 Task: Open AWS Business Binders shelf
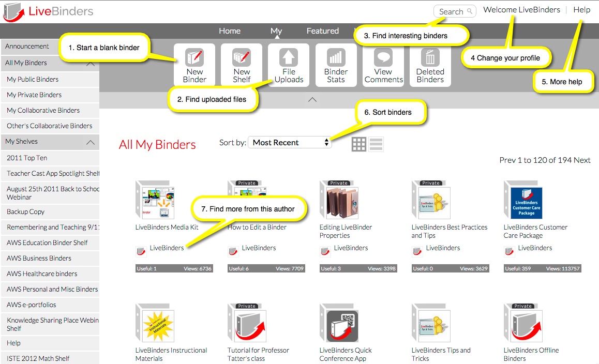point(50,259)
